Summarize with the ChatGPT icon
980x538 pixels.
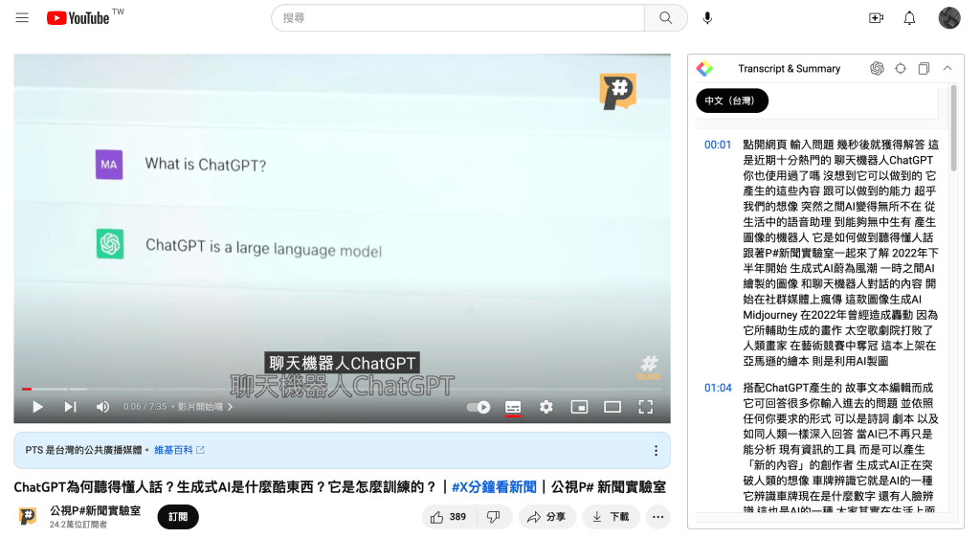tap(877, 69)
